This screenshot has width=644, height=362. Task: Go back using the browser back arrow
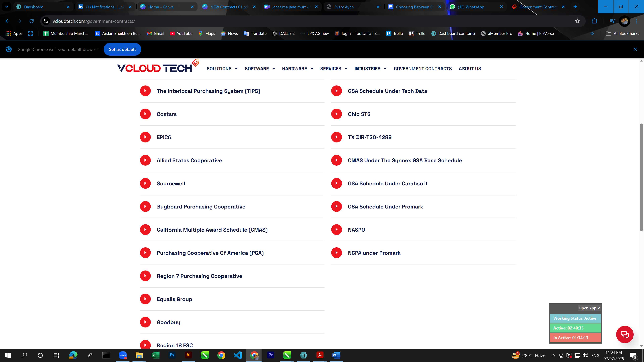point(8,21)
